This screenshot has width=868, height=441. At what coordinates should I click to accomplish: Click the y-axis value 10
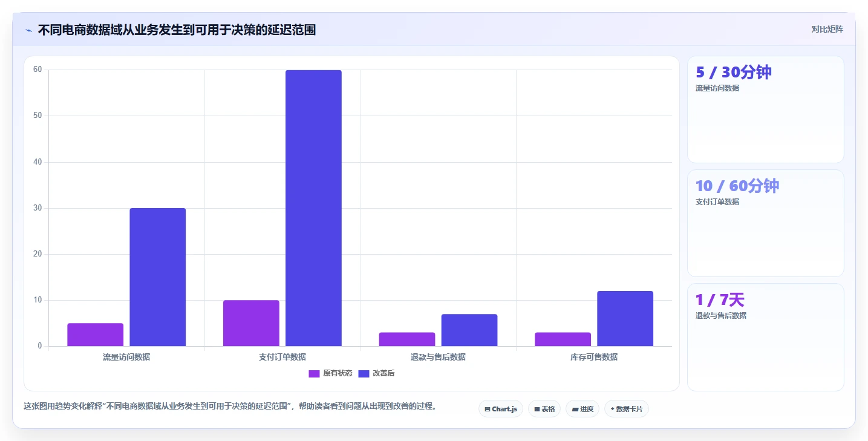tap(38, 300)
